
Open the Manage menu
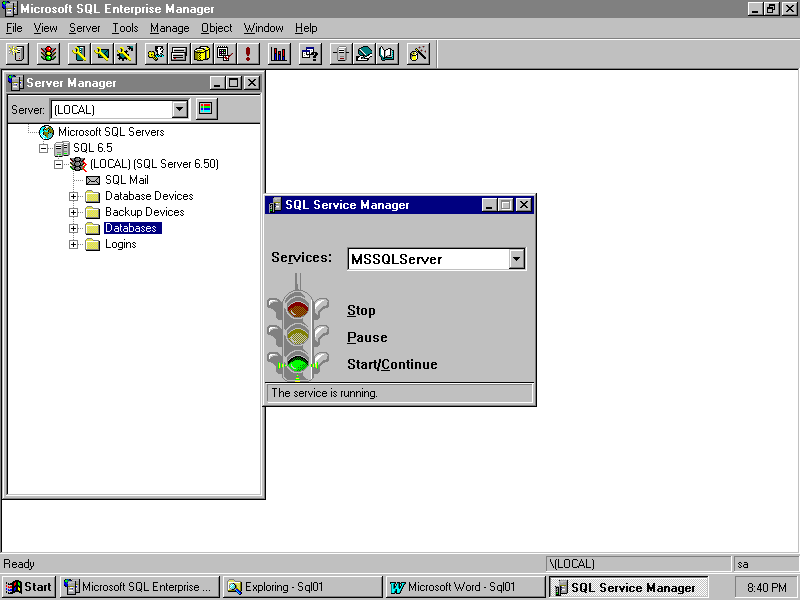coord(169,28)
